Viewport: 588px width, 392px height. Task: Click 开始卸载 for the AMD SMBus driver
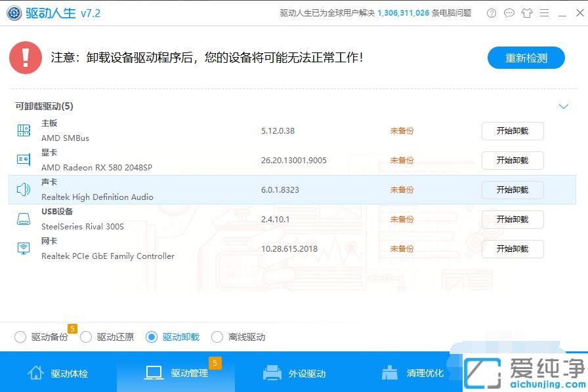(x=513, y=130)
